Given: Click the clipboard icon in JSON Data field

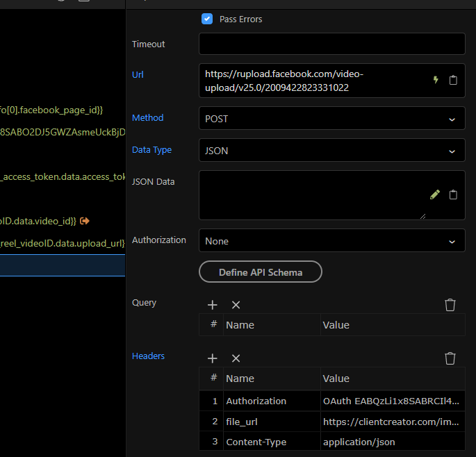Looking at the screenshot, I should coord(453,194).
